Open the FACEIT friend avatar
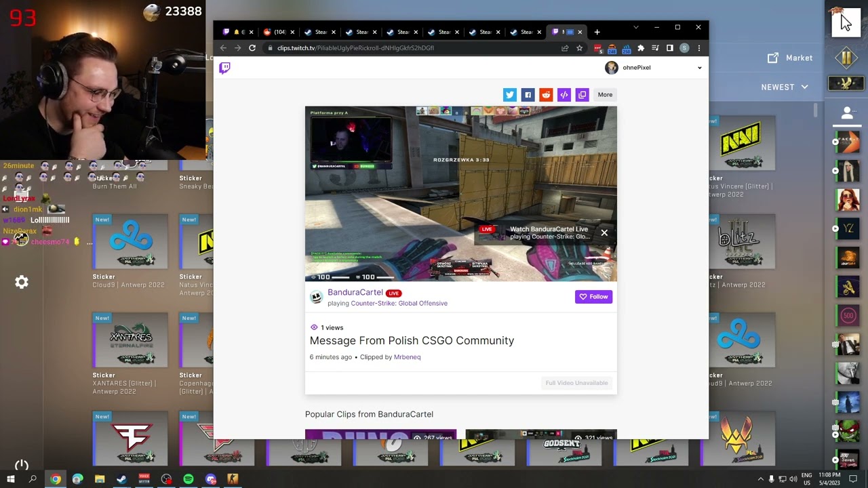 click(x=848, y=142)
